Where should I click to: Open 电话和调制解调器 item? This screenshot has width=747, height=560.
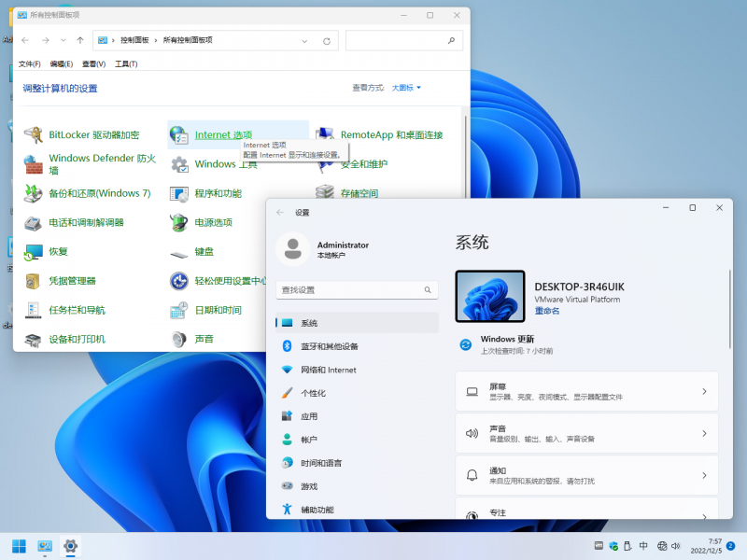[x=75, y=222]
